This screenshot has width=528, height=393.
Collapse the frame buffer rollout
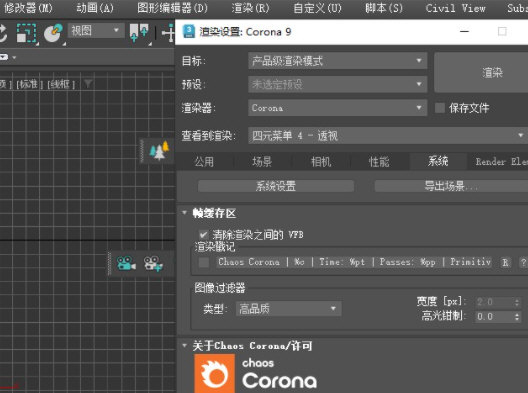tap(185, 213)
